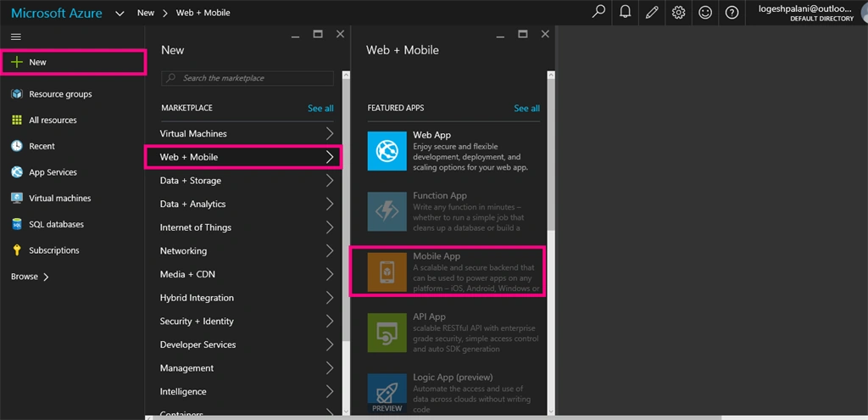Maximize the Web + Mobile blade
Viewport: 868px width, 420px height.
tap(522, 34)
